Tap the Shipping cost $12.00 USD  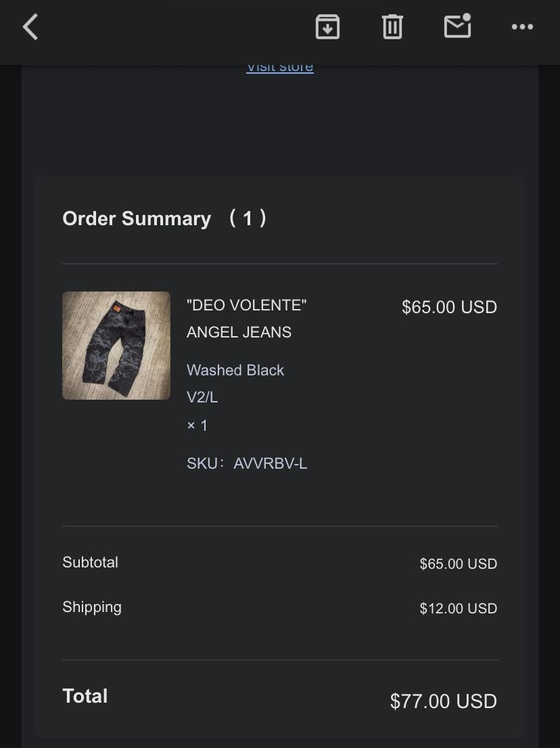[458, 609]
